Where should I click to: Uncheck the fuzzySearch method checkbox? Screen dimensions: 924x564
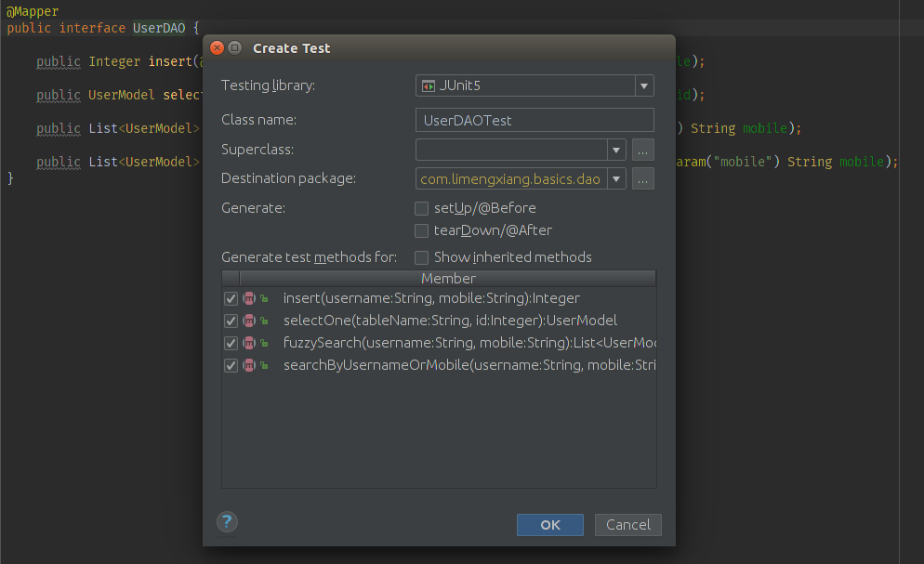coord(231,343)
